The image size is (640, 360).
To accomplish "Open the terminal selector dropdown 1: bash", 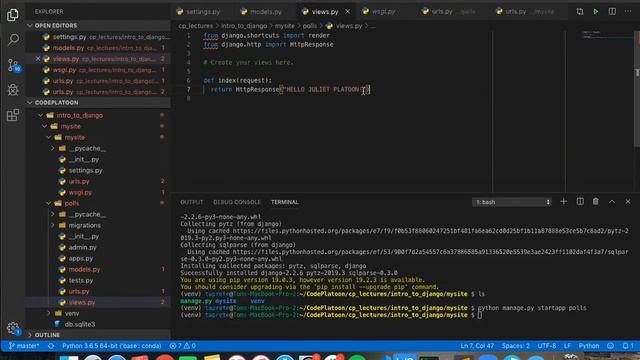I will pos(512,202).
